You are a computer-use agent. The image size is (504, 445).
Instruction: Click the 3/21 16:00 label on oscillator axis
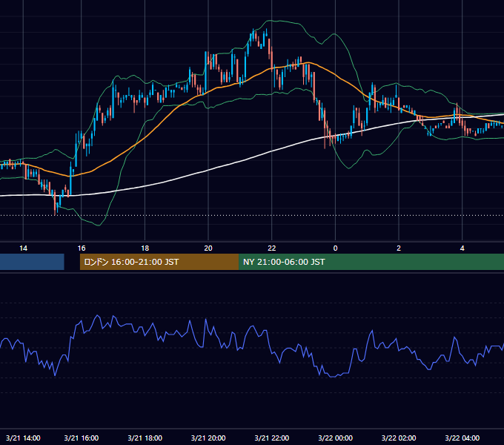[82, 438]
